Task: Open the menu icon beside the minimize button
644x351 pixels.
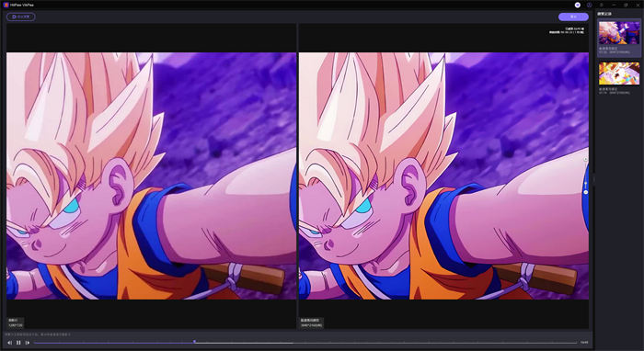Action: click(602, 5)
